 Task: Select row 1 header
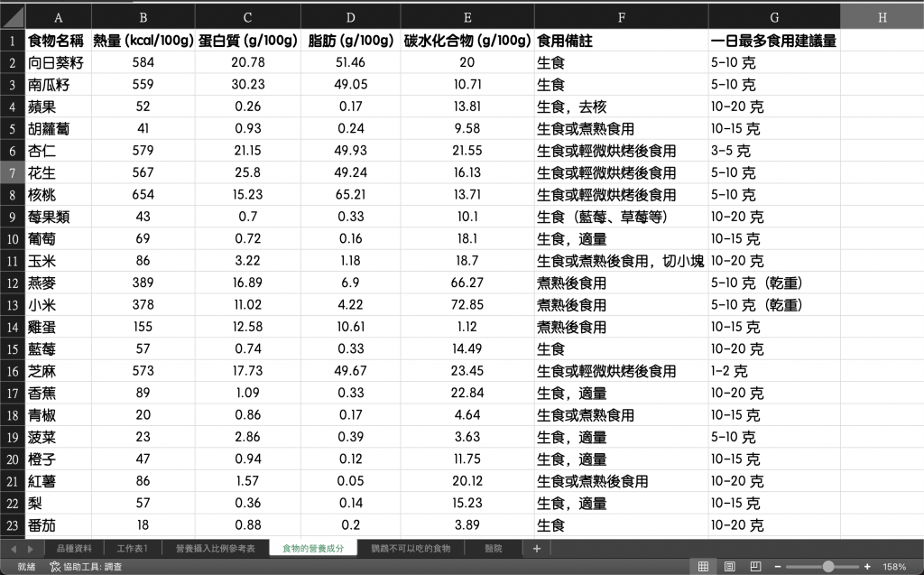tap(13, 41)
